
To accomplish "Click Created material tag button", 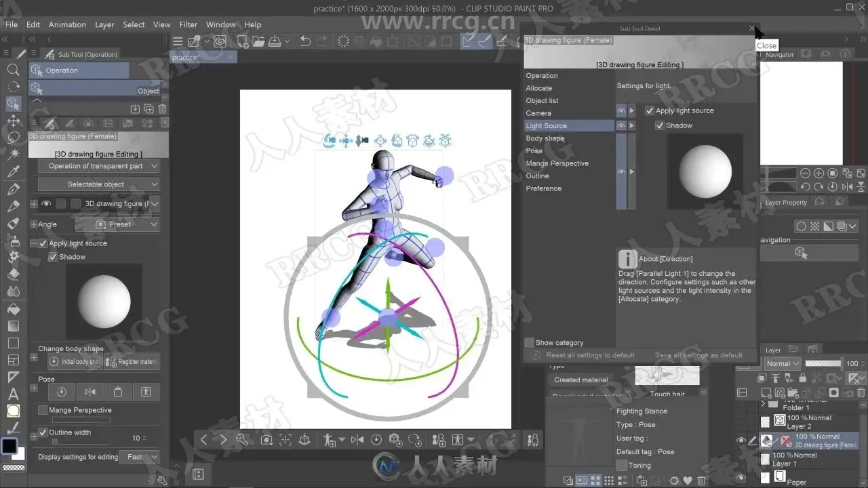I will pos(581,380).
